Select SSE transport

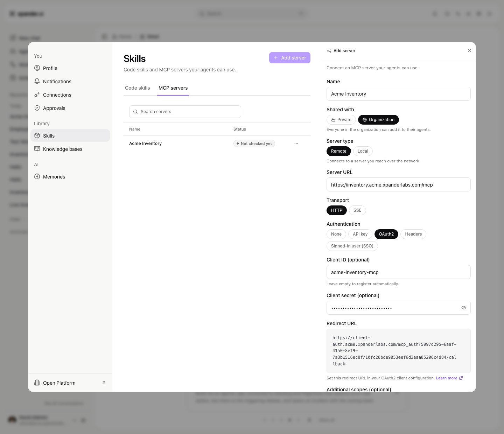(x=357, y=210)
